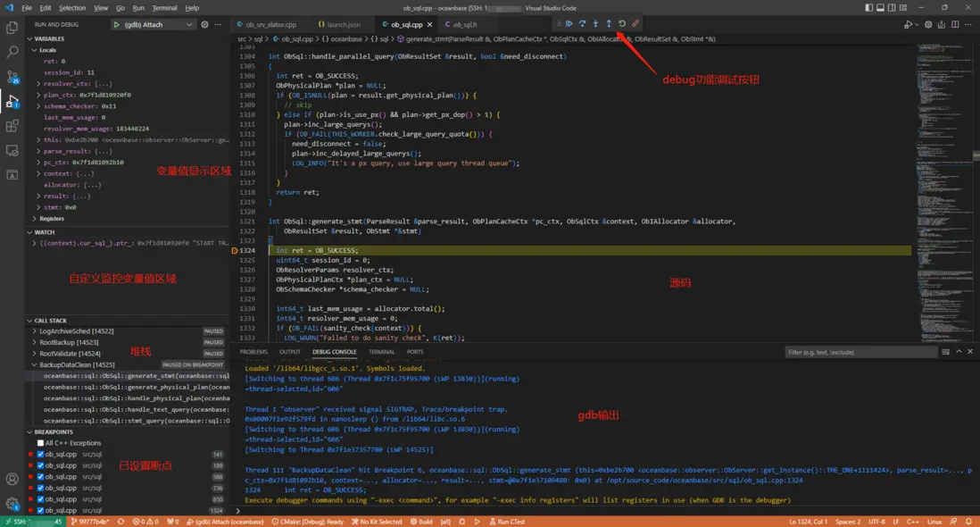Enable the All C++ Exceptions breakpoint

click(40, 443)
